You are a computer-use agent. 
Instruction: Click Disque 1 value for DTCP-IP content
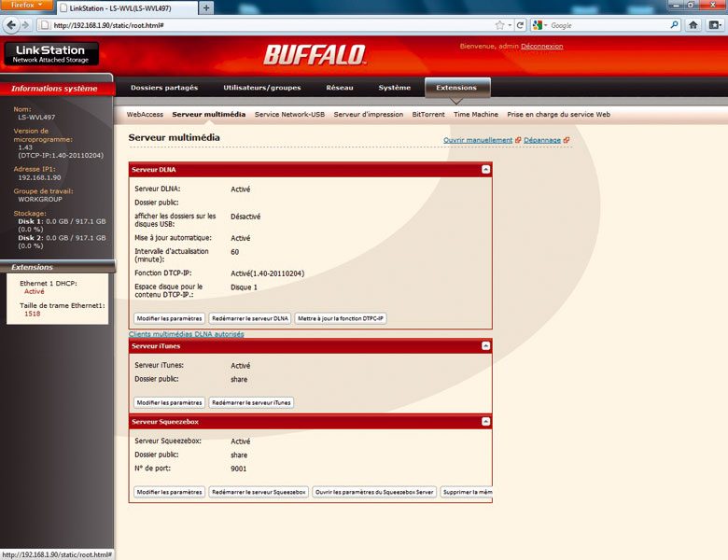(244, 287)
